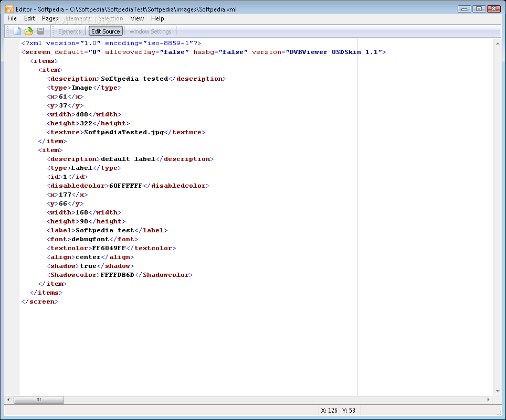This screenshot has height=420, width=506.
Task: Click the horizontal scrollbar thumb
Action: point(39,400)
